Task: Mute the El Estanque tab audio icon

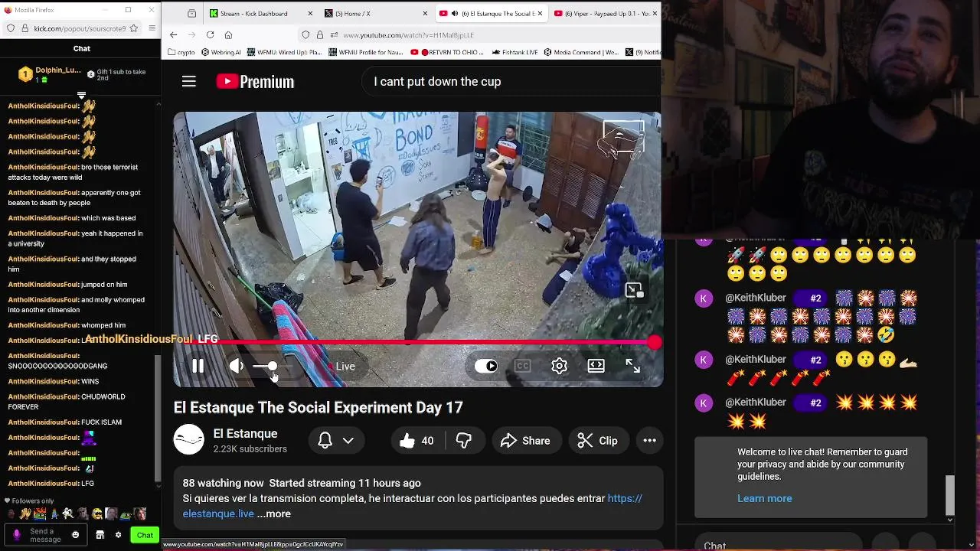Action: (x=455, y=14)
